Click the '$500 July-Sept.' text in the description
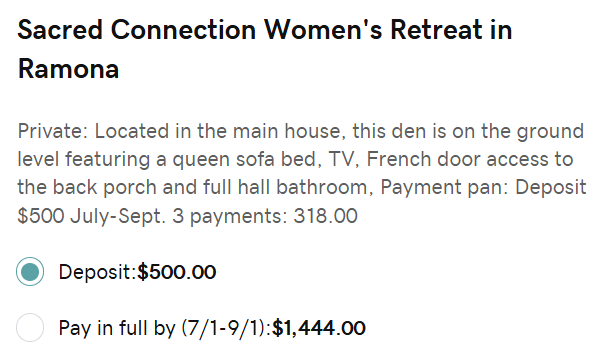Viewport: 603px width, 360px height. coord(92,216)
